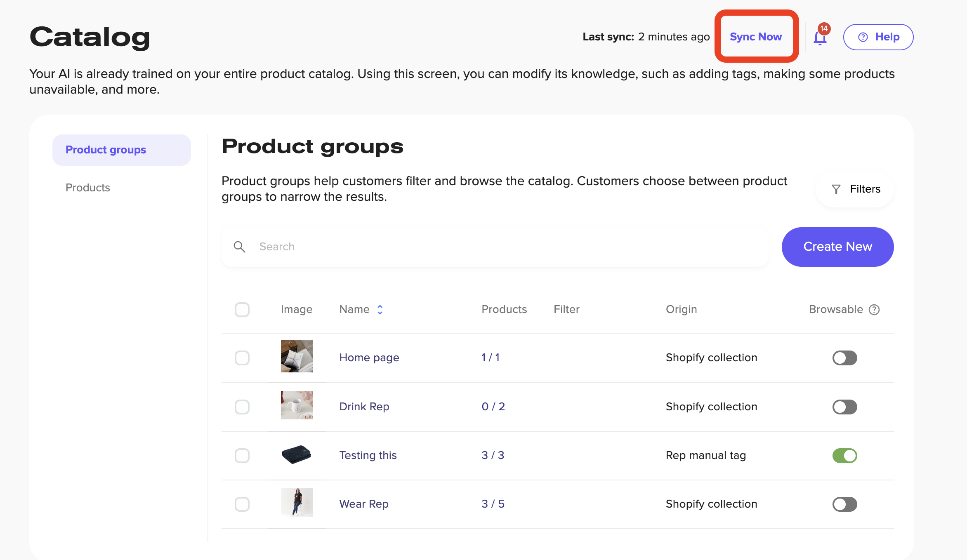Click the Drink Rep mug thumbnail
The image size is (967, 560).
point(297,405)
